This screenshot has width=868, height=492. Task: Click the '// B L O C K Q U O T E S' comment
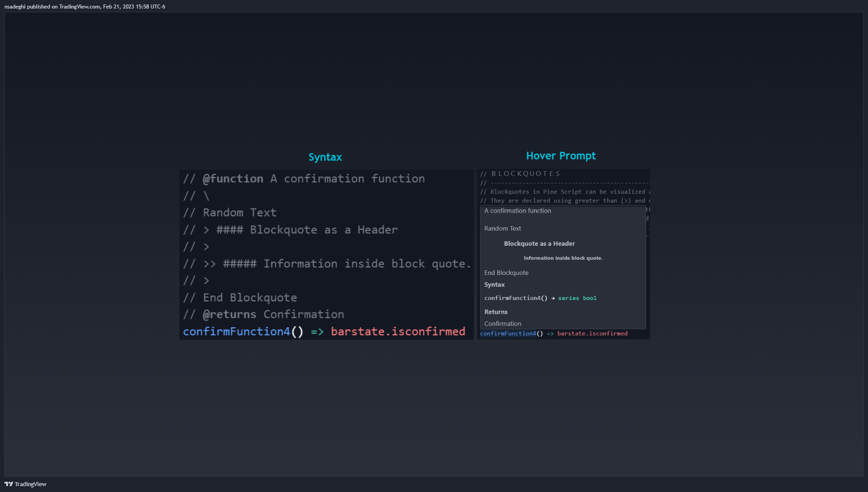coord(520,174)
